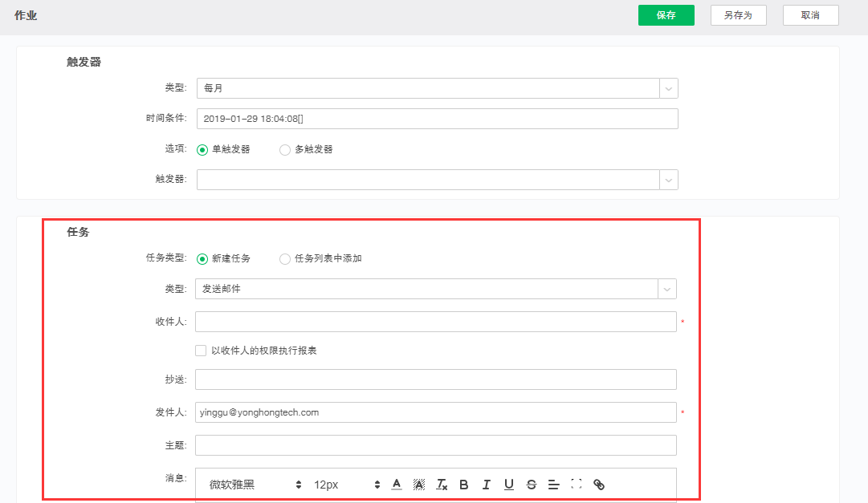Click the font color icon

coord(397,485)
